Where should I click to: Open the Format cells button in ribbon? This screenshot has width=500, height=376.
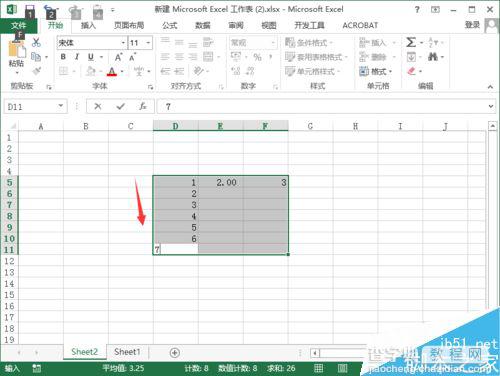[x=376, y=71]
